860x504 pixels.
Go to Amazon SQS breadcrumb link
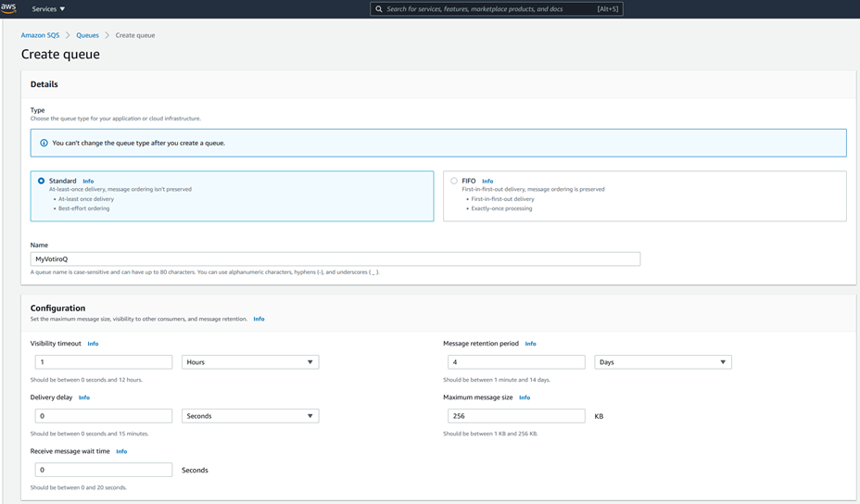tap(40, 35)
